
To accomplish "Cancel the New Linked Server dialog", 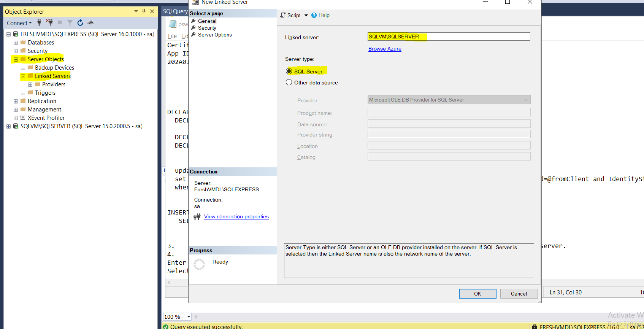I will pos(519,294).
